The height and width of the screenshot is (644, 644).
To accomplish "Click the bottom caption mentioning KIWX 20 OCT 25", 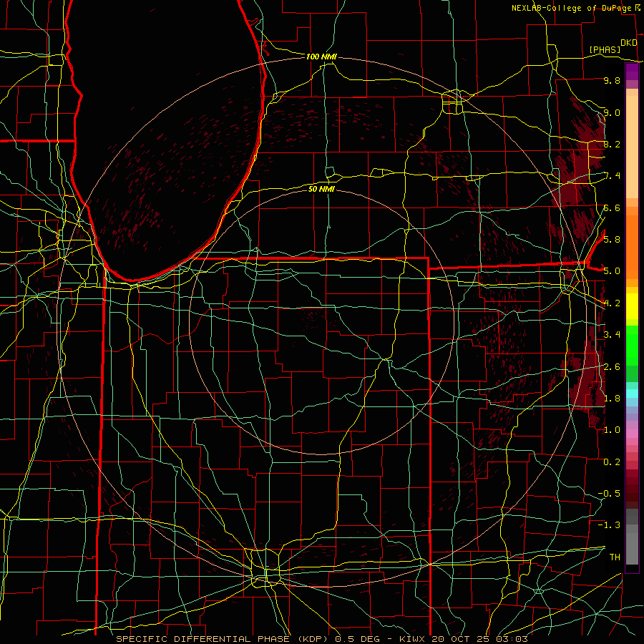I will point(321,639).
